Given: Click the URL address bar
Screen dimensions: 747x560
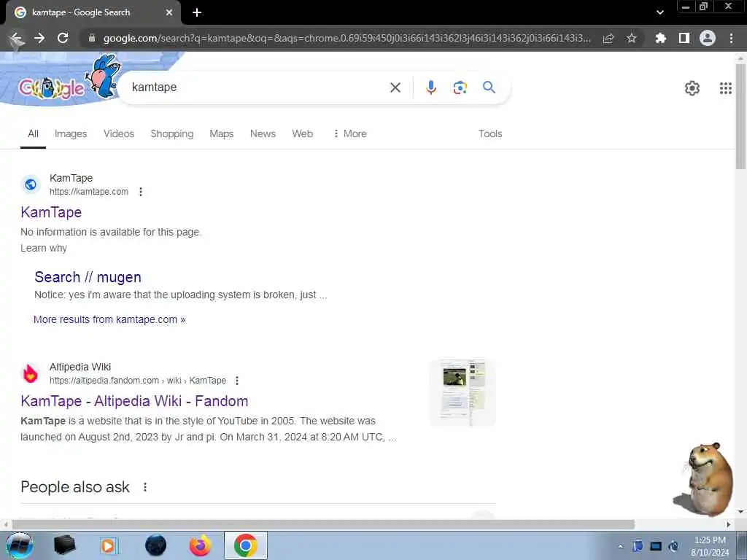Looking at the screenshot, I should tap(347, 38).
